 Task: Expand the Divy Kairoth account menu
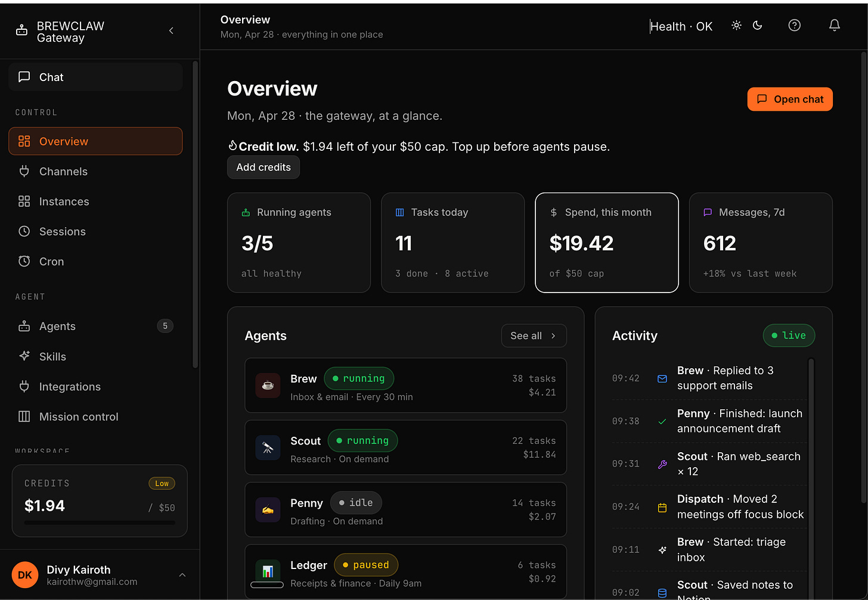(x=182, y=575)
